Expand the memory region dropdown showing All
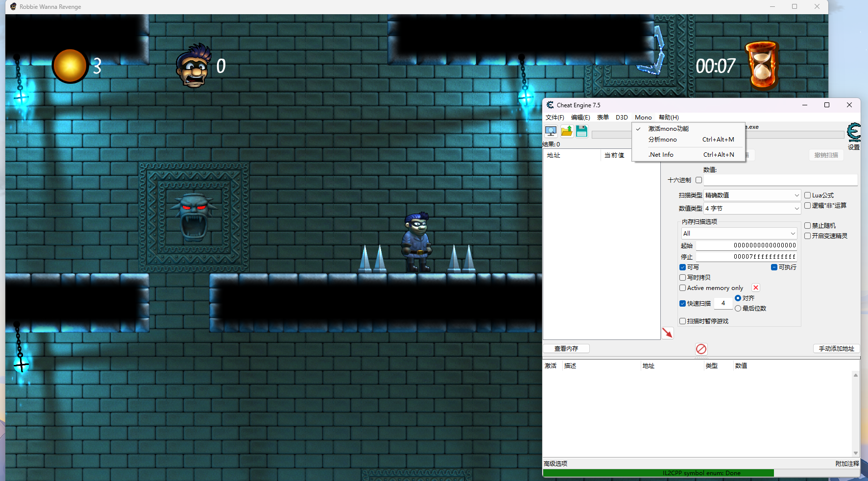868x481 pixels. tap(739, 234)
